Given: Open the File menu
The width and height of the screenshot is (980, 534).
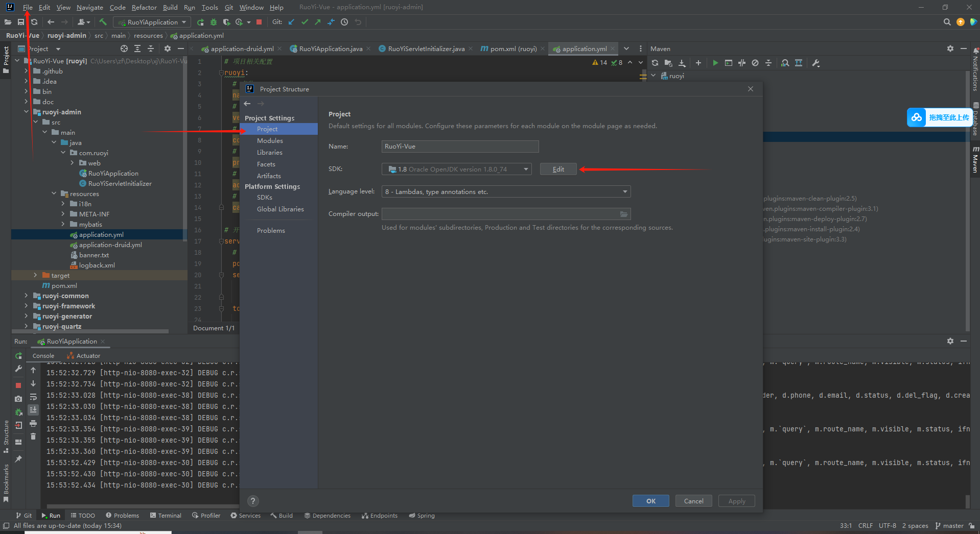Looking at the screenshot, I should click(28, 7).
